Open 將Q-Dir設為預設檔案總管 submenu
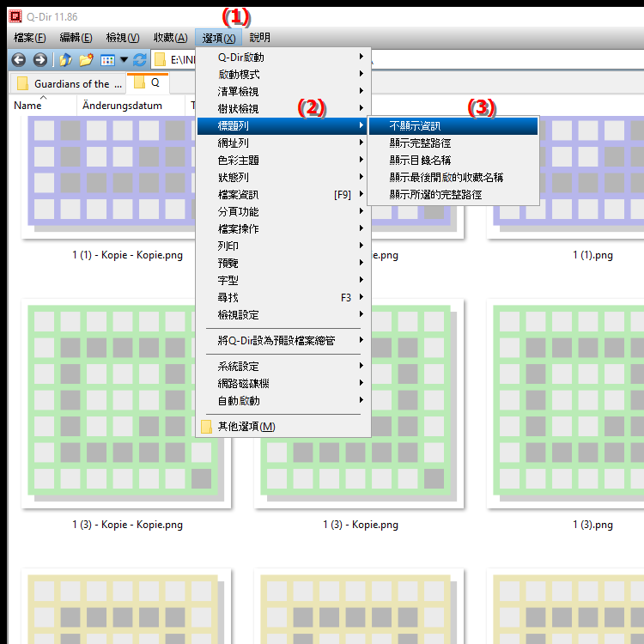 tap(283, 341)
